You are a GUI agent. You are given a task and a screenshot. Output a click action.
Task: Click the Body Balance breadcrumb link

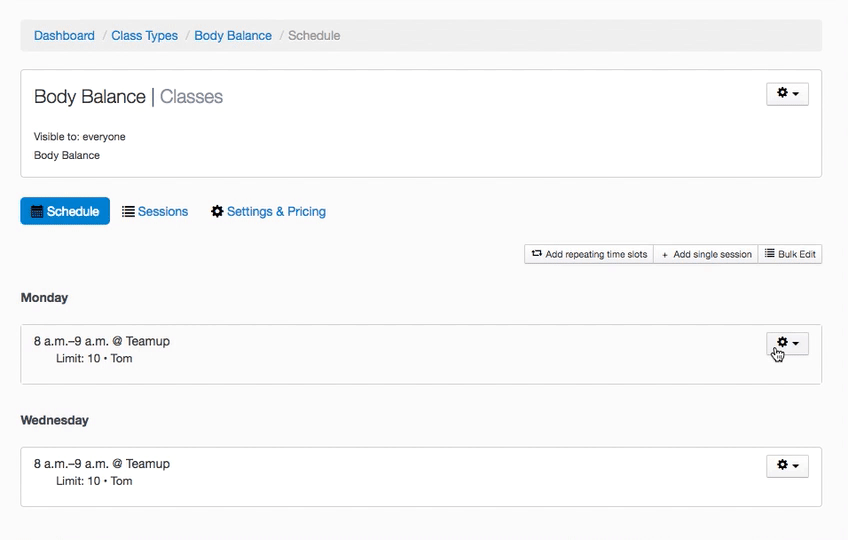233,36
